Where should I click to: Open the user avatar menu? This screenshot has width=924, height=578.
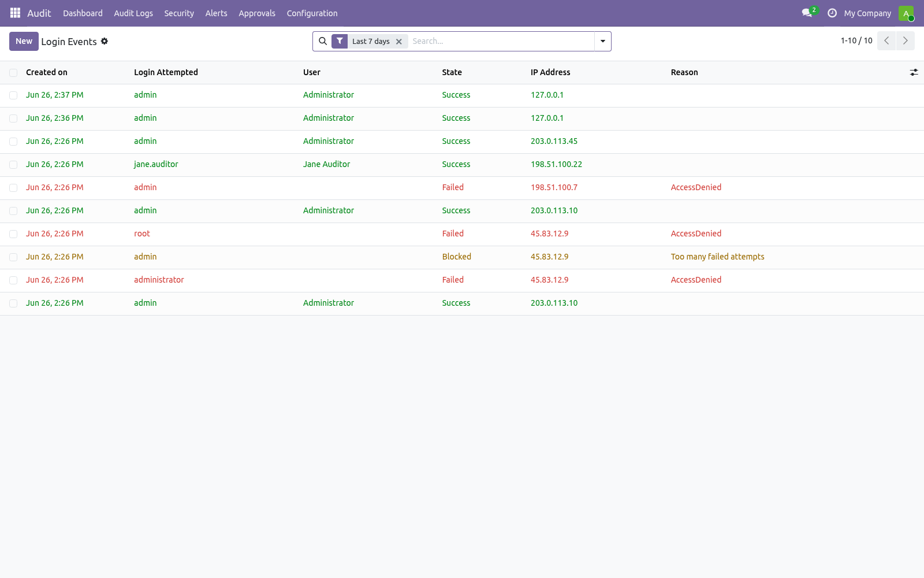(x=906, y=13)
